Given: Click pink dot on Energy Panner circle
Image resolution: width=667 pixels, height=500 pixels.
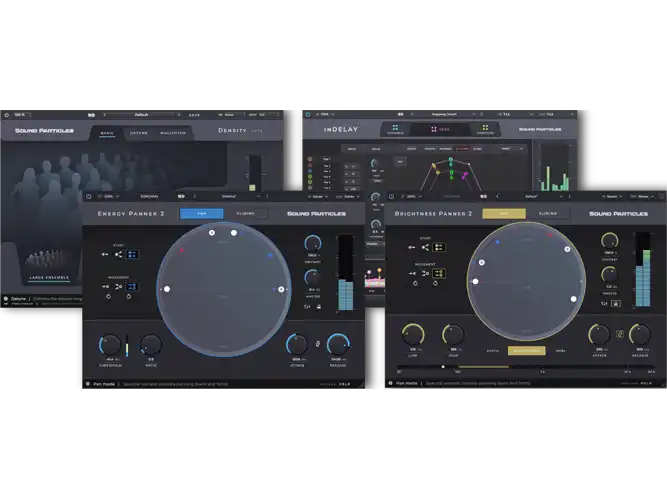Looking at the screenshot, I should pyautogui.click(x=182, y=250).
